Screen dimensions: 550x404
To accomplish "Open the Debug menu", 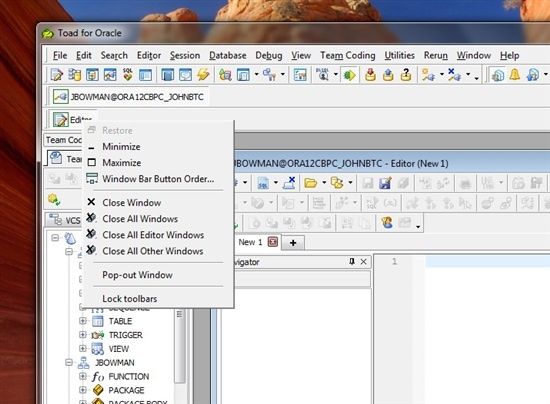I will [x=269, y=55].
